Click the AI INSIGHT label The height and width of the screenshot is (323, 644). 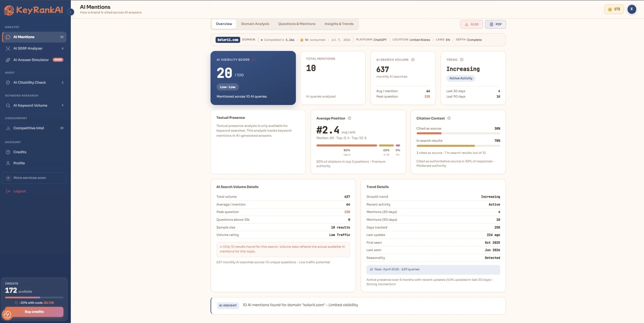228,305
